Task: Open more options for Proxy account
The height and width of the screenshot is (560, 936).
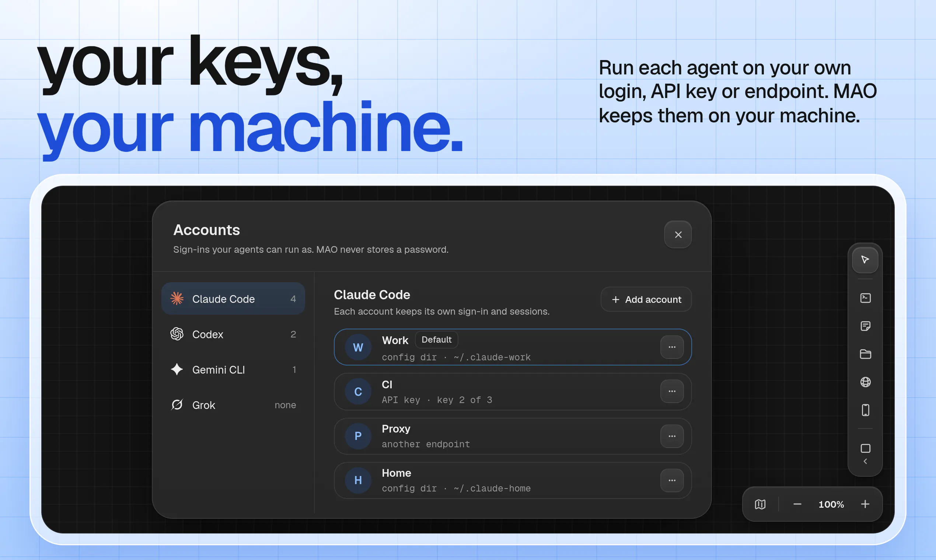Action: point(672,436)
